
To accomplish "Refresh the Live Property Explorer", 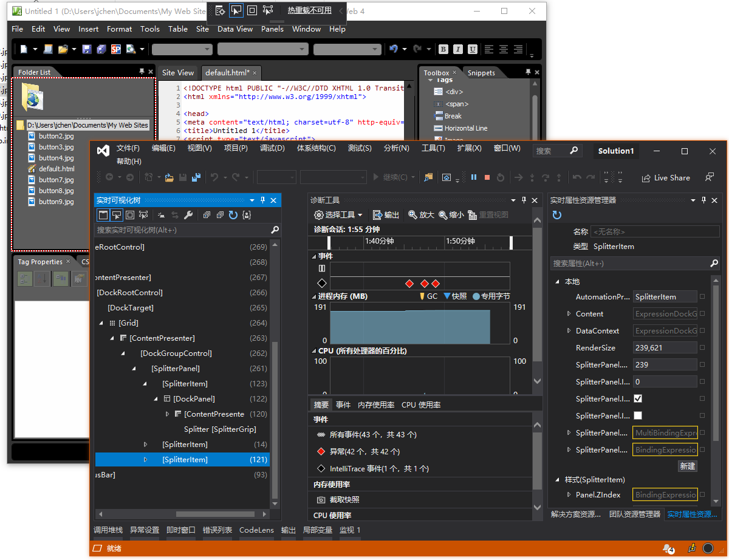I will click(x=556, y=215).
